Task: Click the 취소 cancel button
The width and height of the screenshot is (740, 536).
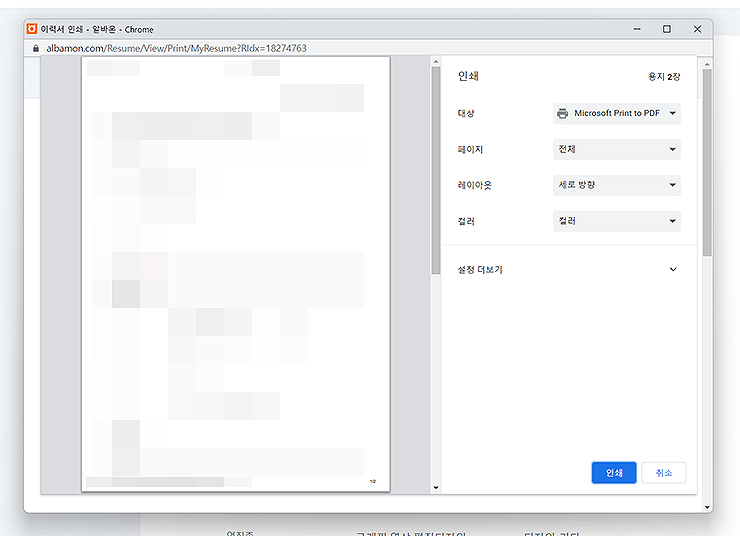Action: [664, 472]
